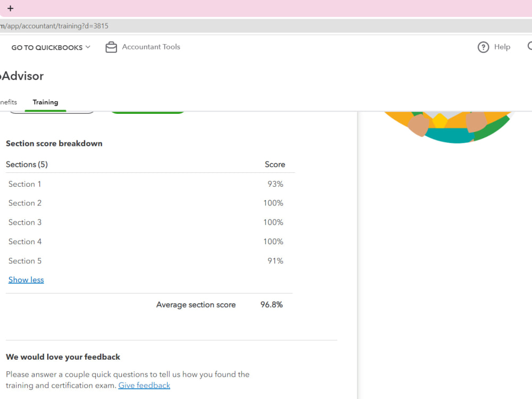Image resolution: width=532 pixels, height=399 pixels.
Task: Click the browser address bar URL
Action: [54, 26]
